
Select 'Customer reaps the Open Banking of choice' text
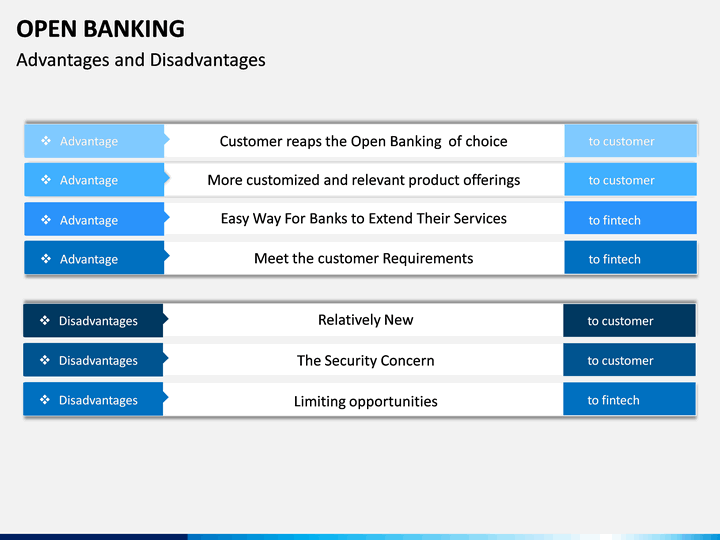tap(364, 141)
